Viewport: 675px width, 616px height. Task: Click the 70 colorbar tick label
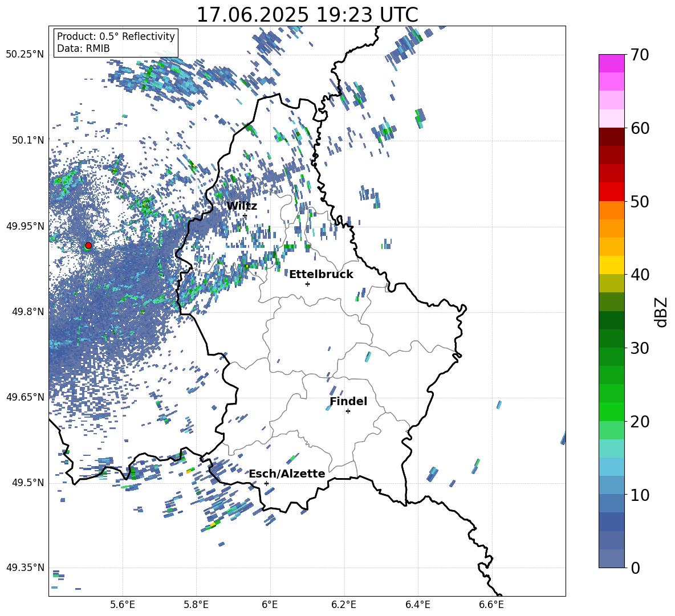tap(640, 55)
